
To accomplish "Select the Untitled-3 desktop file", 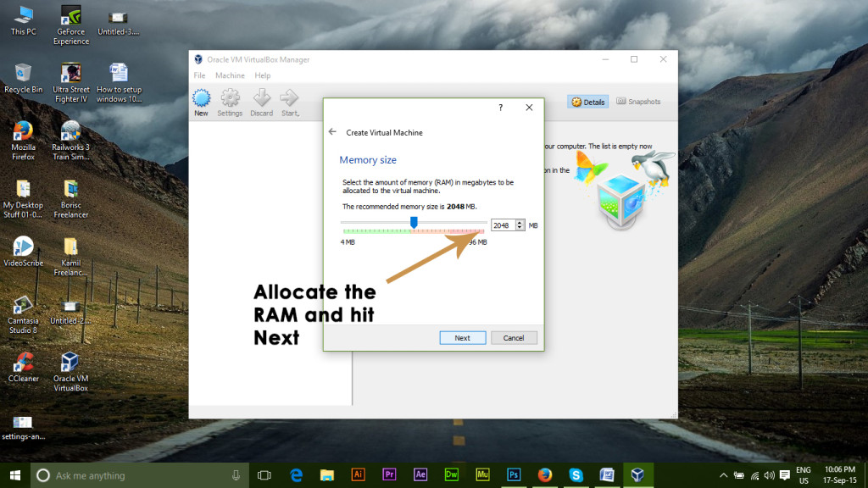I will [x=118, y=23].
